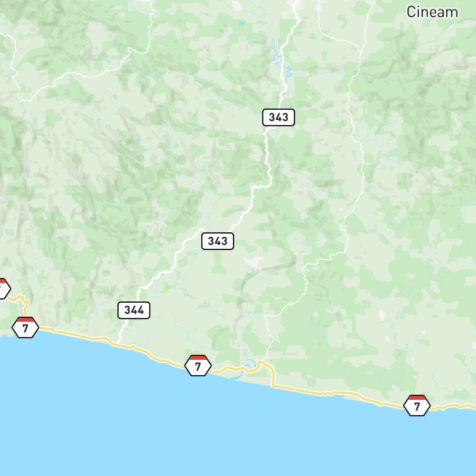Select the route 7 hexagon nearest the 344 shield
This screenshot has width=476, height=476.
25,327
